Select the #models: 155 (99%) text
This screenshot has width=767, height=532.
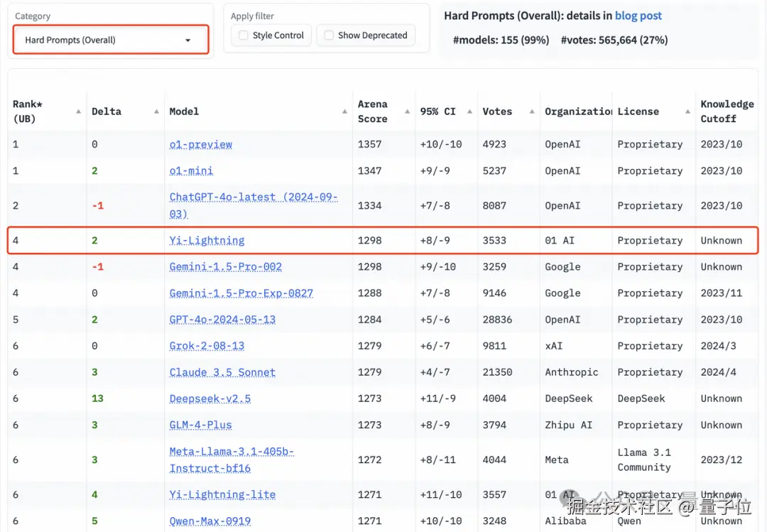click(501, 40)
